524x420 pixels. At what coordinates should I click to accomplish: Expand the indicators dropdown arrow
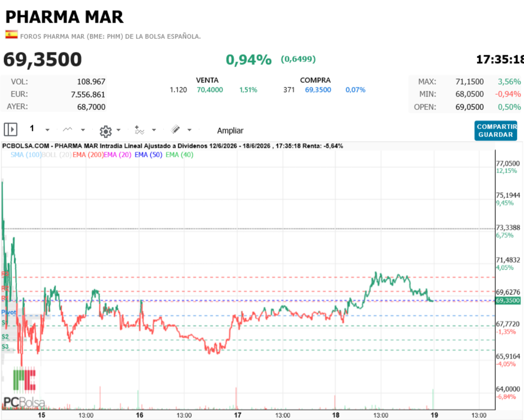[154, 130]
